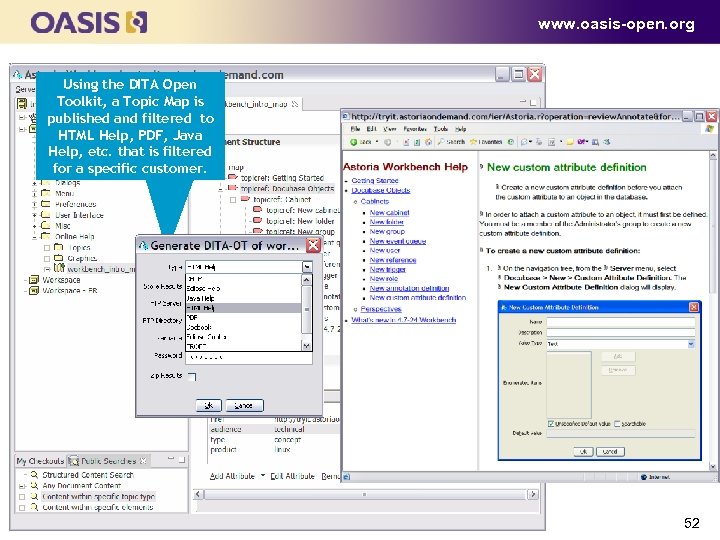The height and width of the screenshot is (540, 720).
Task: Open the Type combo box arrow
Action: click(307, 267)
